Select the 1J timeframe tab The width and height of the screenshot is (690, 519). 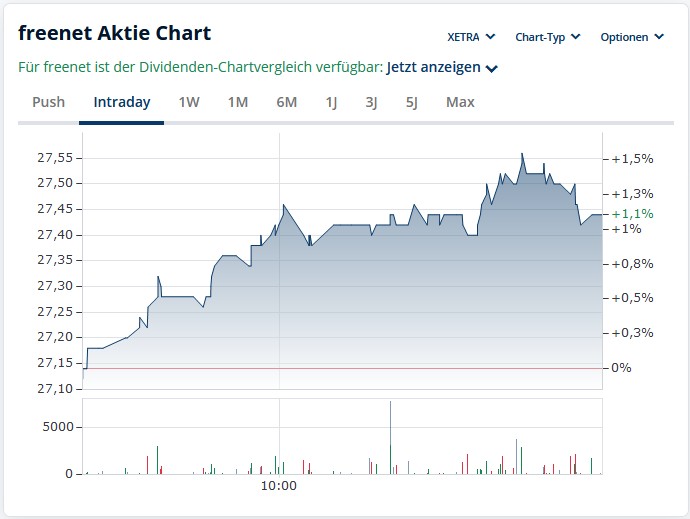click(x=331, y=102)
